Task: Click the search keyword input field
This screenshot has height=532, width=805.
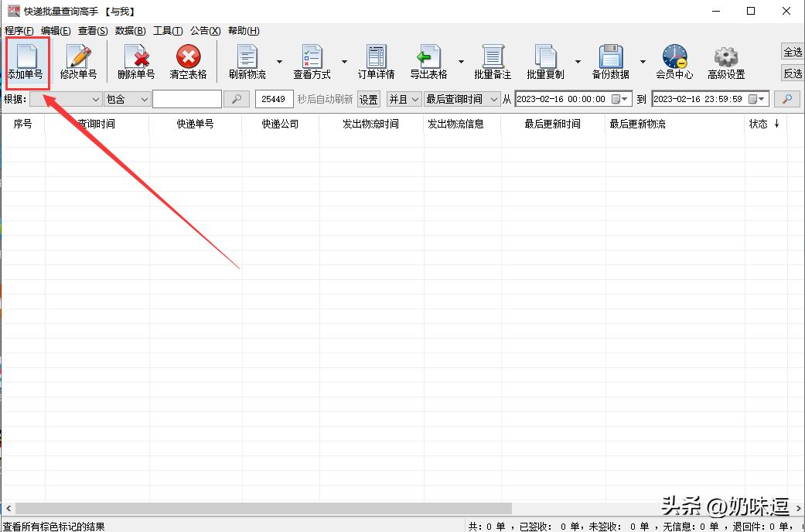Action: coord(187,99)
